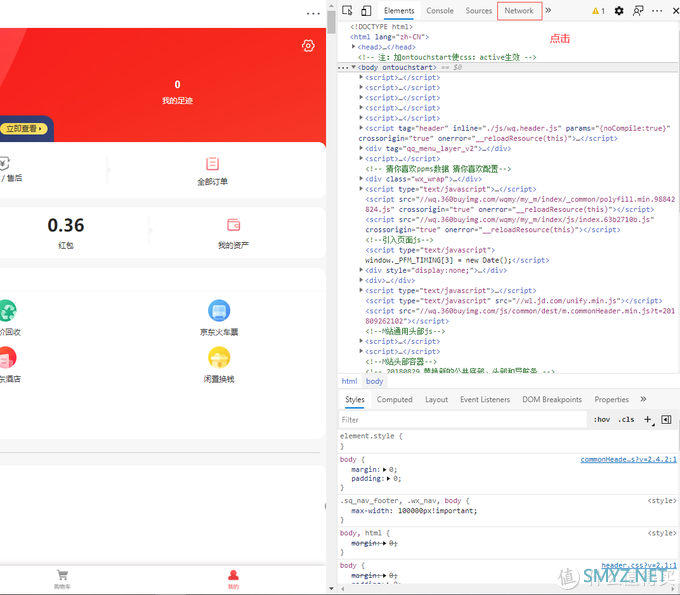Screen dimensions: 680x595
Task: Expand the head element node
Action: click(x=353, y=46)
